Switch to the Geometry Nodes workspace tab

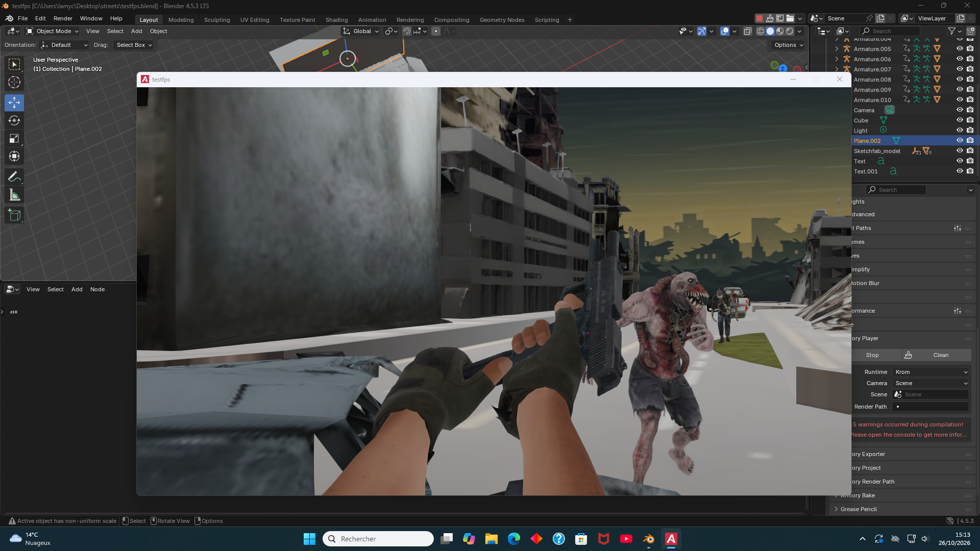502,20
